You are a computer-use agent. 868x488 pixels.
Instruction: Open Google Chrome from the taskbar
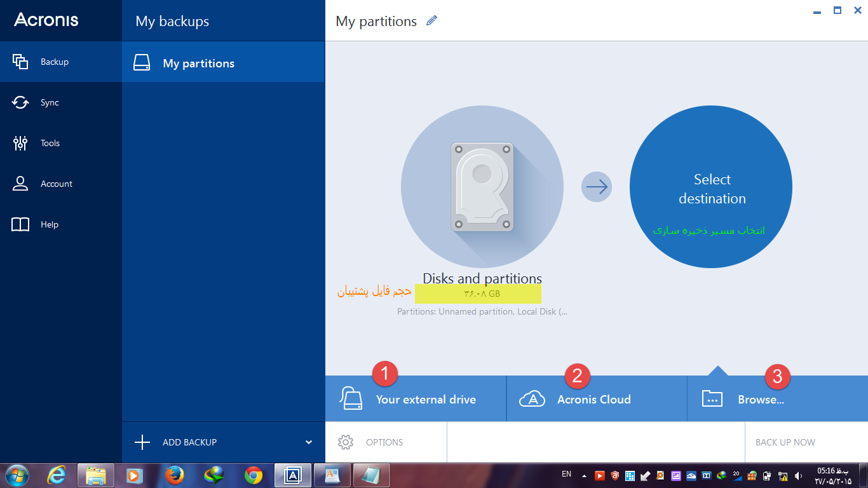coord(254,475)
